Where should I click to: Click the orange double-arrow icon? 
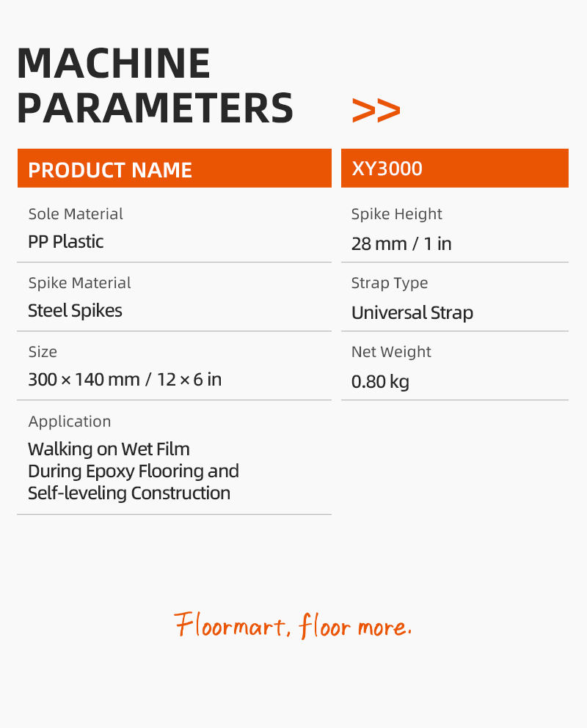tap(376, 110)
